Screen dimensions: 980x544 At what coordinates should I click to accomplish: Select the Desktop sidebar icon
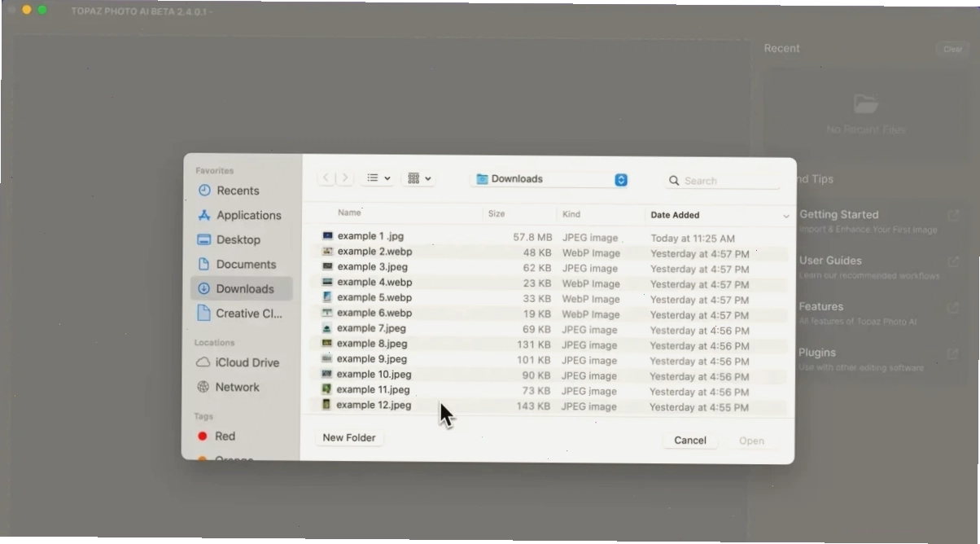[204, 239]
